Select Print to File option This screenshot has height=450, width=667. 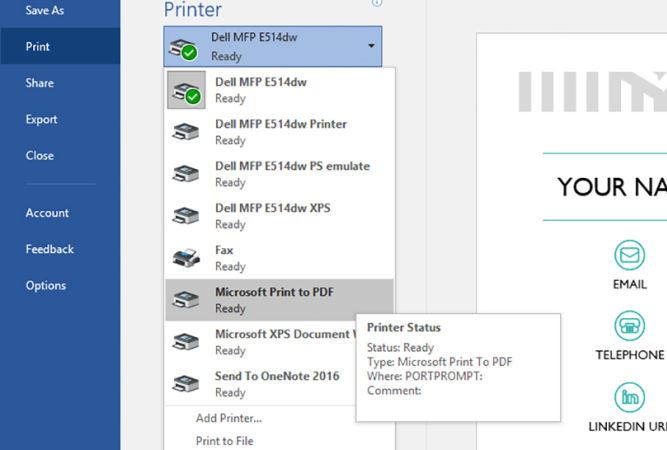(x=225, y=441)
